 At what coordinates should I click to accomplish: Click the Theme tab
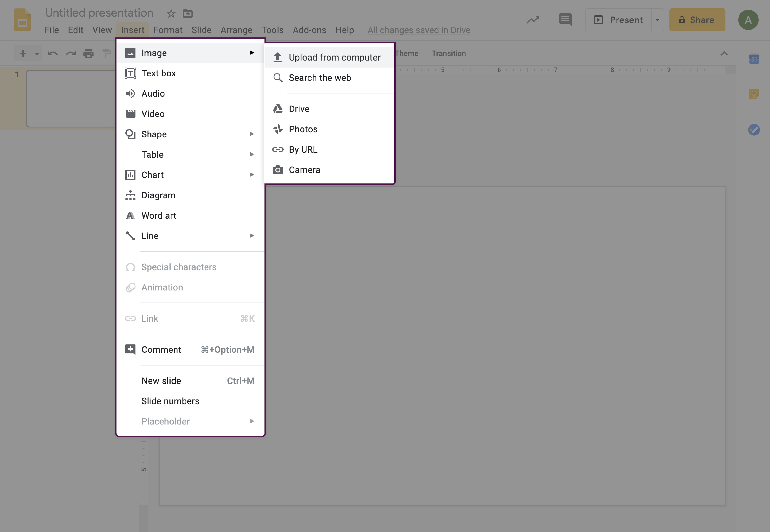[x=407, y=53]
